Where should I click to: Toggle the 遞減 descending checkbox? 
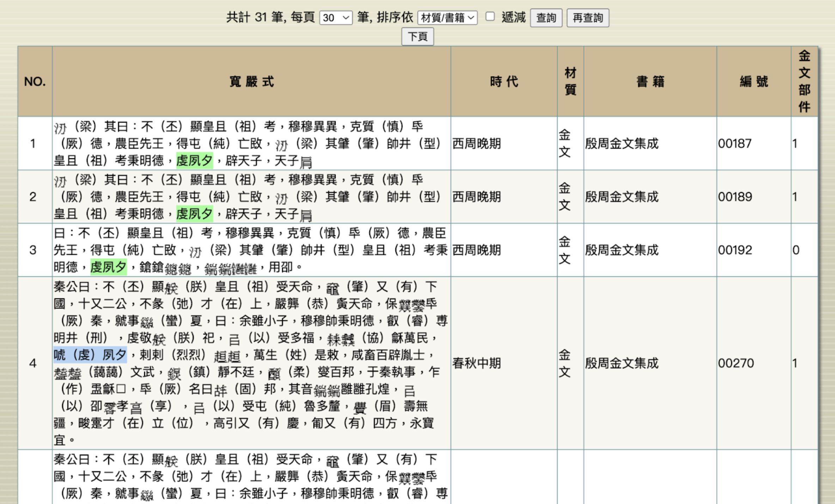click(x=490, y=17)
